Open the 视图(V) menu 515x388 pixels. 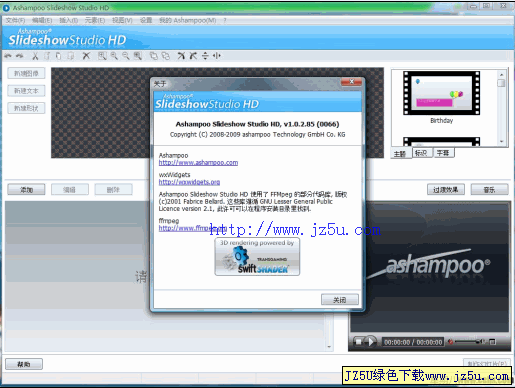click(x=122, y=21)
